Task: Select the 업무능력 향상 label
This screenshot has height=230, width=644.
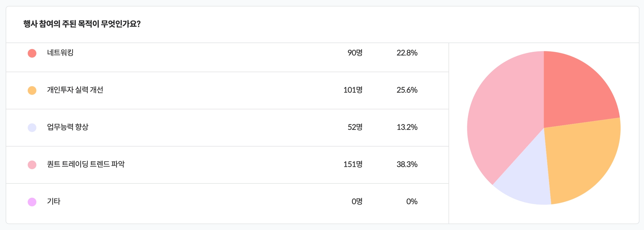Action: 68,127
